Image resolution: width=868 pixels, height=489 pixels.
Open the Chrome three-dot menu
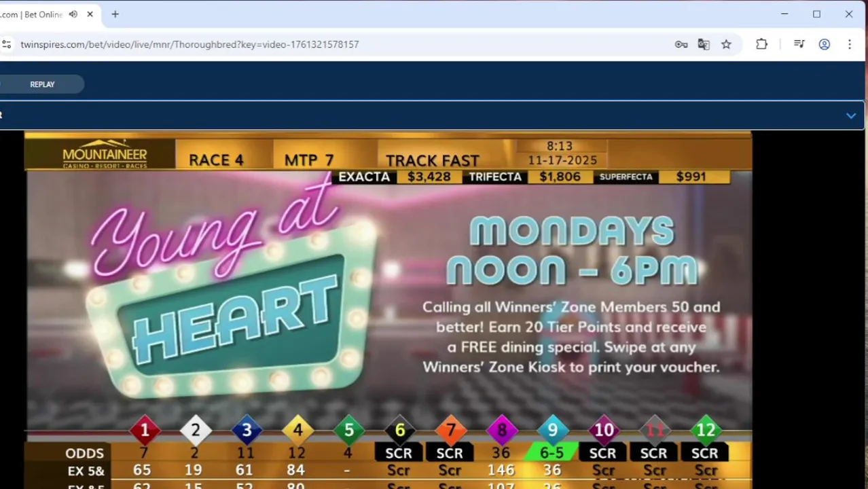click(849, 44)
